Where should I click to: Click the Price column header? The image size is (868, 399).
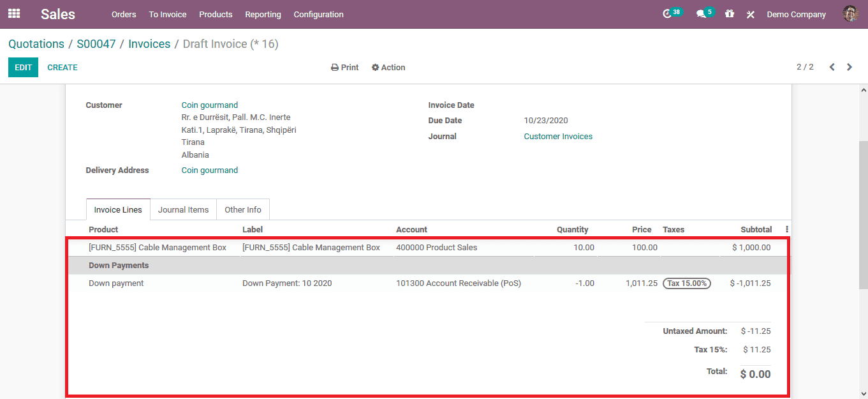click(x=642, y=229)
